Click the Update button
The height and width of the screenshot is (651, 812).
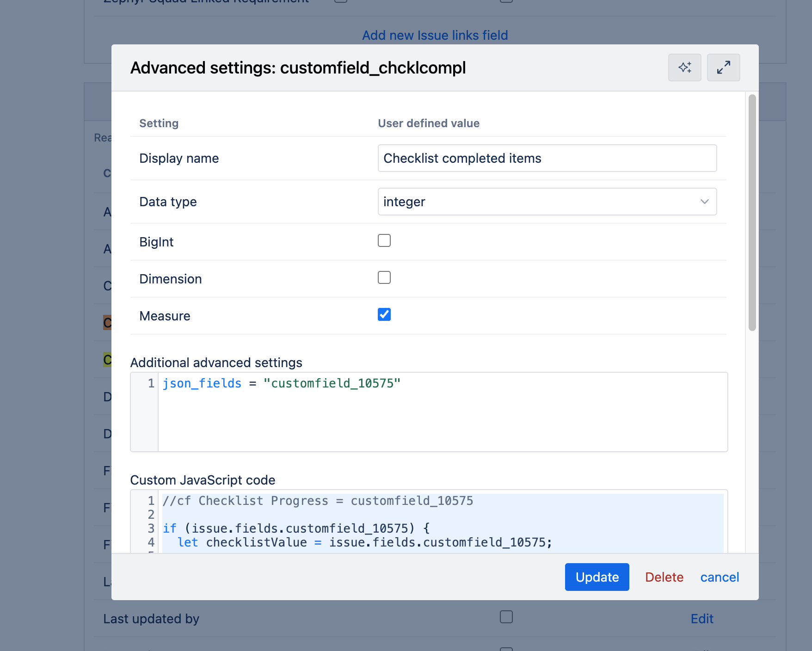point(597,577)
